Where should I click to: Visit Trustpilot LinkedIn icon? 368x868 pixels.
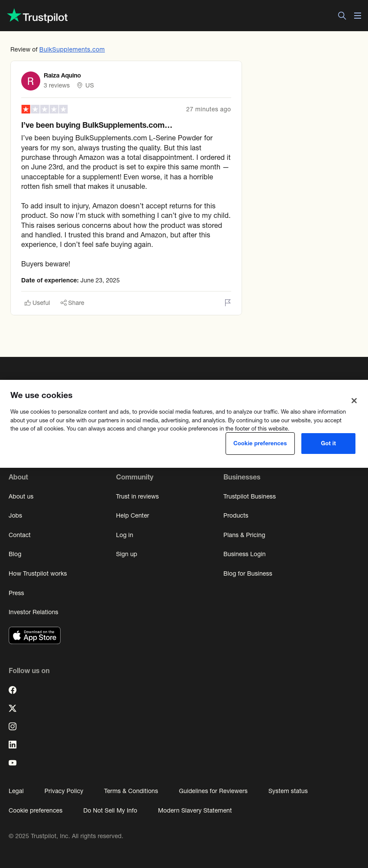[x=13, y=745]
